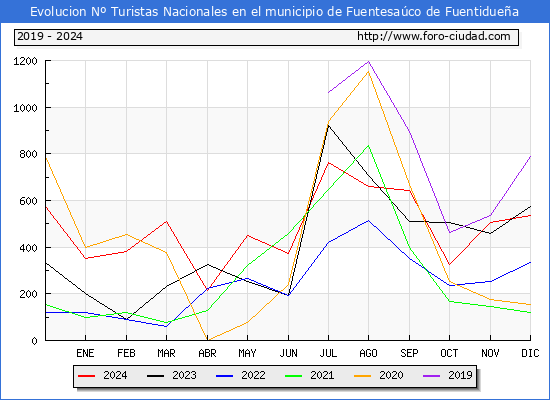Click the blue 2022 legend swatch

[x=224, y=376]
